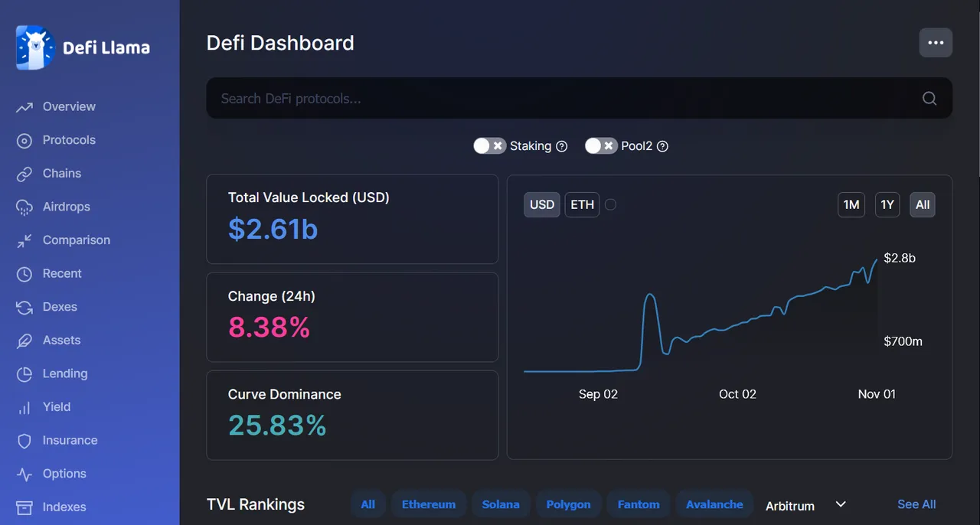The width and height of the screenshot is (980, 525).
Task: Filter TVL Rankings by All
Action: click(x=368, y=504)
